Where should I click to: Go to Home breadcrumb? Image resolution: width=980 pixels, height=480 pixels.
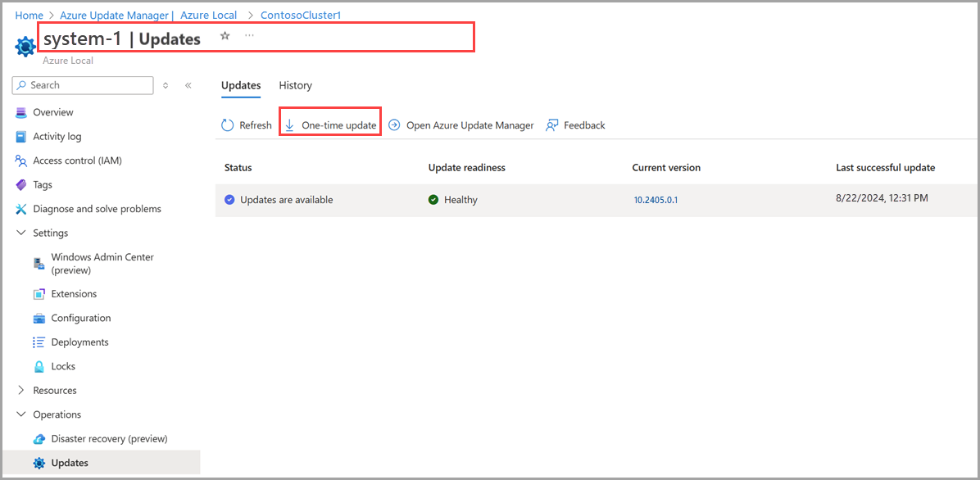[29, 15]
